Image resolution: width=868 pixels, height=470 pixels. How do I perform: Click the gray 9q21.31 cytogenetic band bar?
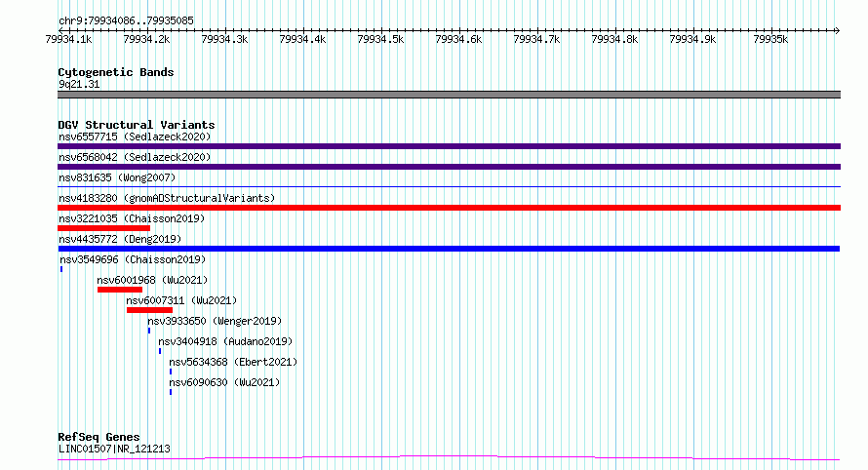click(449, 95)
